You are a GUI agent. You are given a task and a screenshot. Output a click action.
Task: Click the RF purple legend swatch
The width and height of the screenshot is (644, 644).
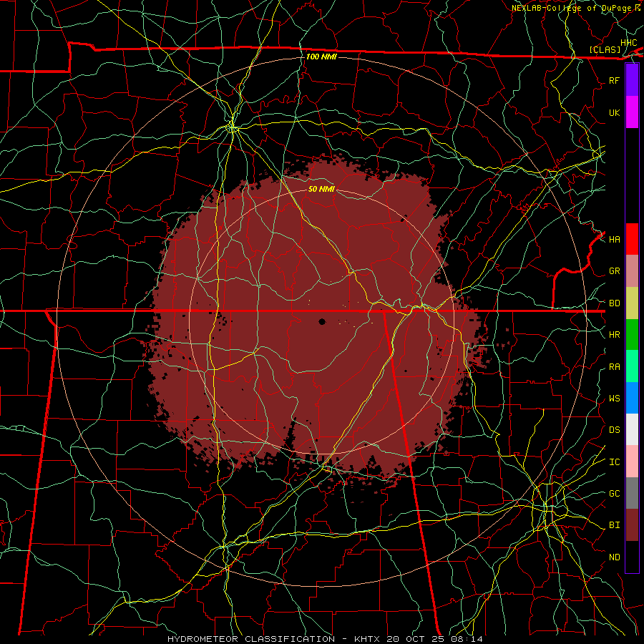coord(632,80)
